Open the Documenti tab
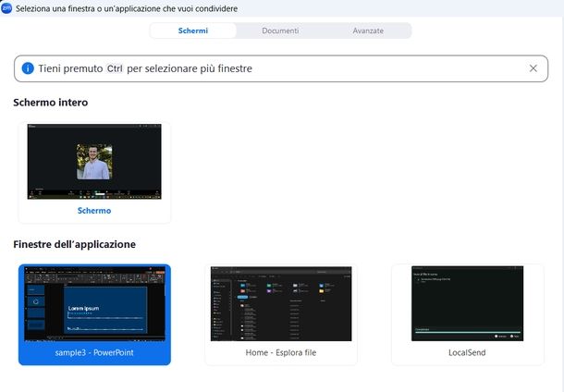Image resolution: width=564 pixels, height=392 pixels. pyautogui.click(x=280, y=31)
